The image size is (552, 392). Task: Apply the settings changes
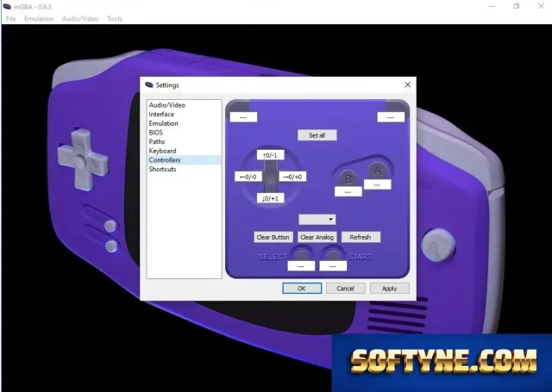[389, 289]
